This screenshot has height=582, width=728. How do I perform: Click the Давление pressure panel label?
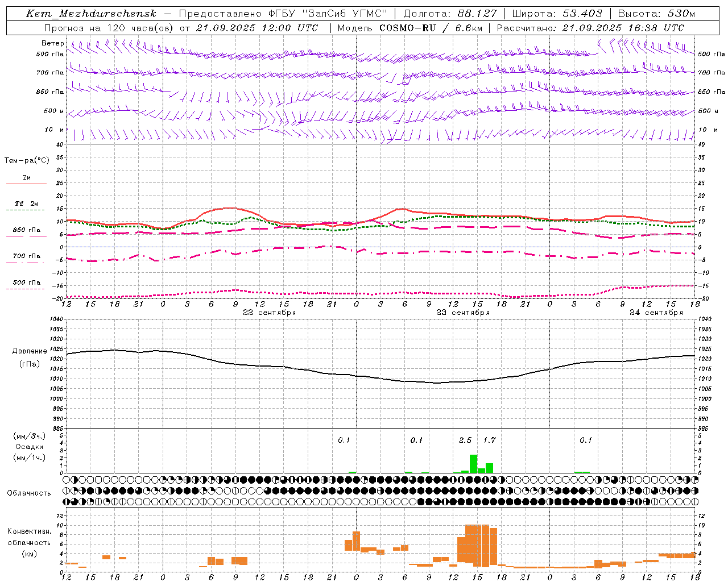click(30, 351)
